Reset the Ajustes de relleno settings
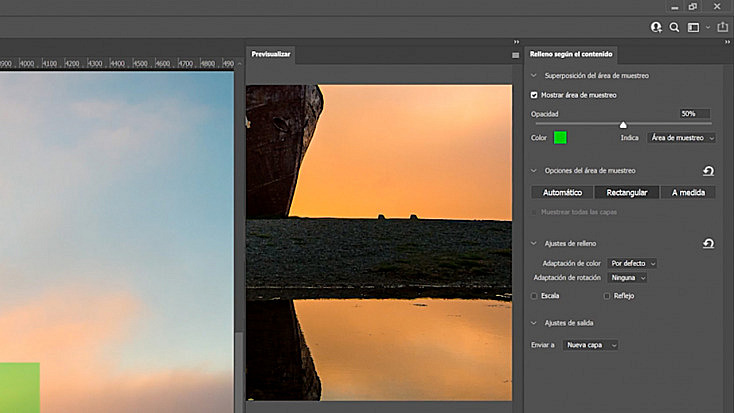This screenshot has width=734, height=413. 708,243
